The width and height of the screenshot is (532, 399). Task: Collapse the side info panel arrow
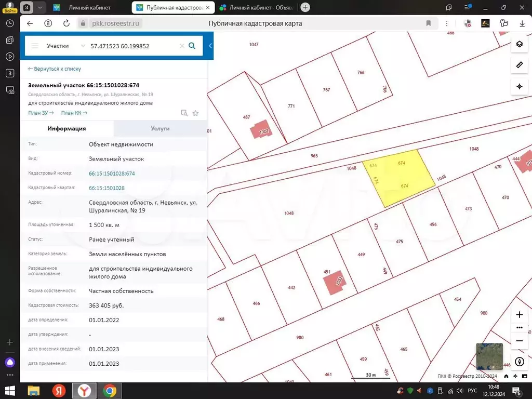[x=210, y=46]
